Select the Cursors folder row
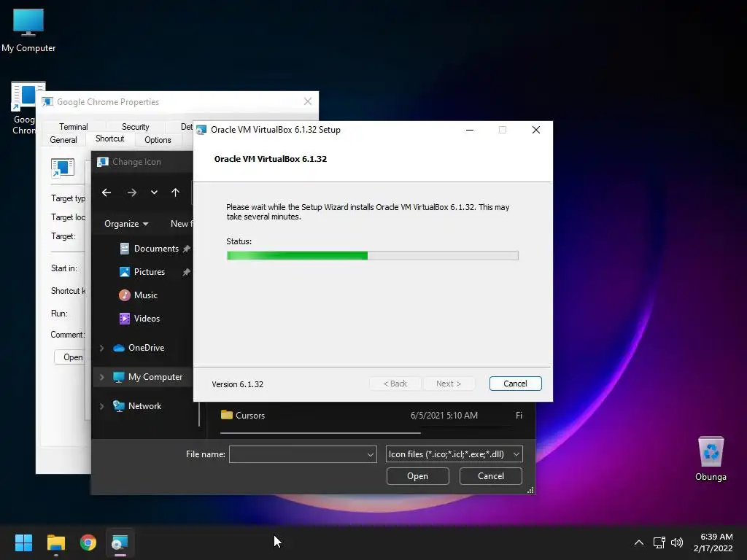This screenshot has height=560, width=747. 371,415
